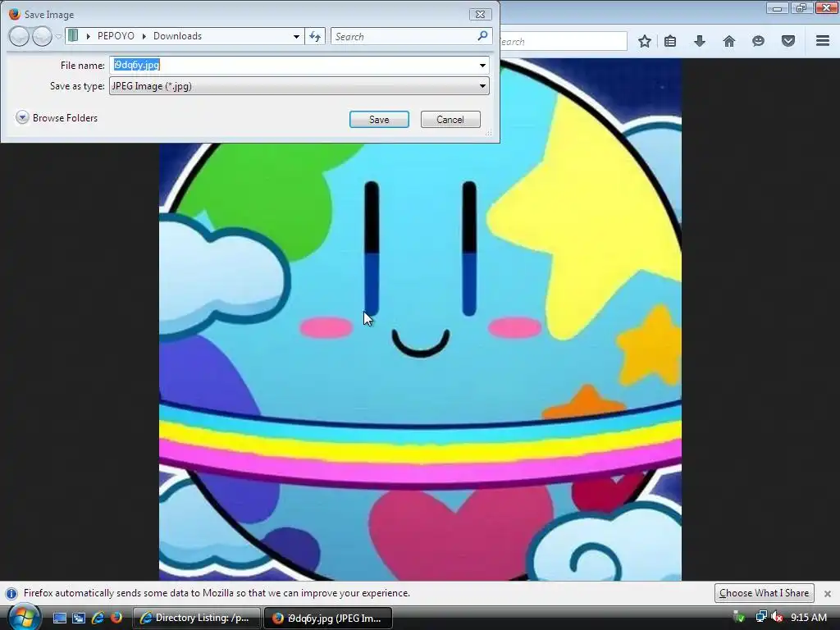This screenshot has width=840, height=630.
Task: Click Firefox Hello chat smiley icon
Action: (x=758, y=41)
